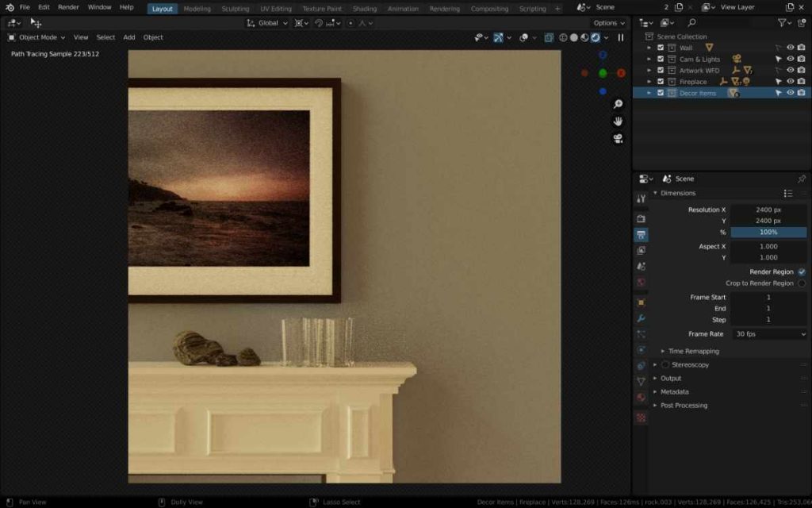
Task: Disable the Render Region checkbox
Action: click(802, 271)
